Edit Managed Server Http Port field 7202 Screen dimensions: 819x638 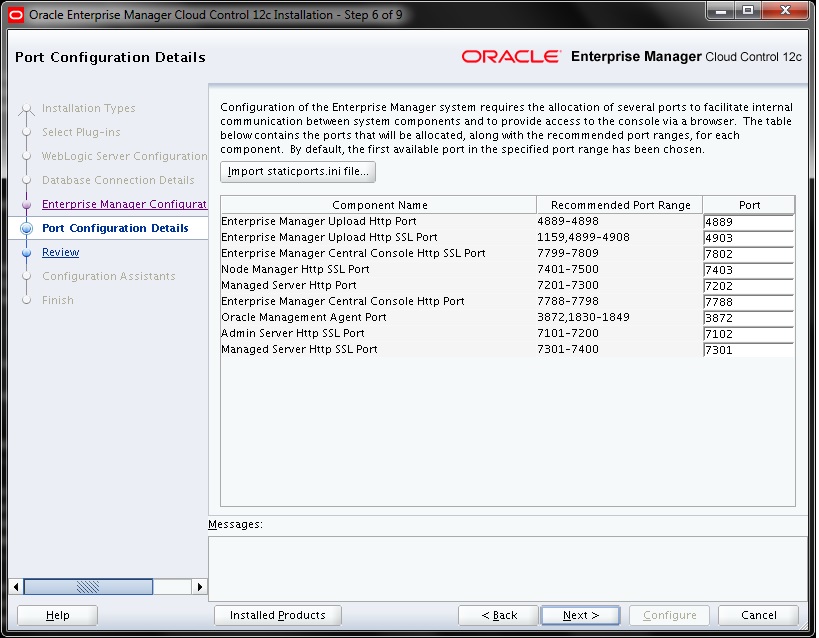tap(748, 286)
